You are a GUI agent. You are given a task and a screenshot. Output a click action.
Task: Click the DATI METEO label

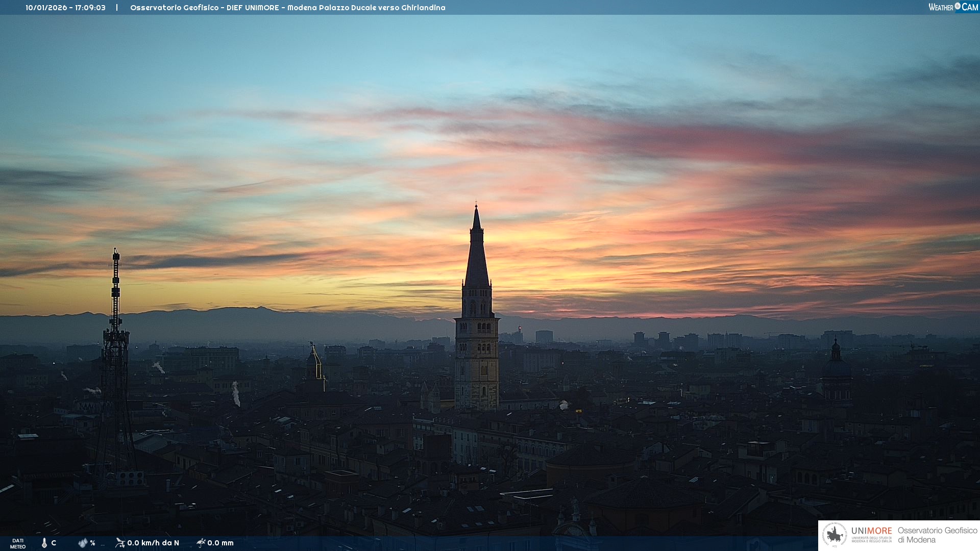tap(18, 543)
